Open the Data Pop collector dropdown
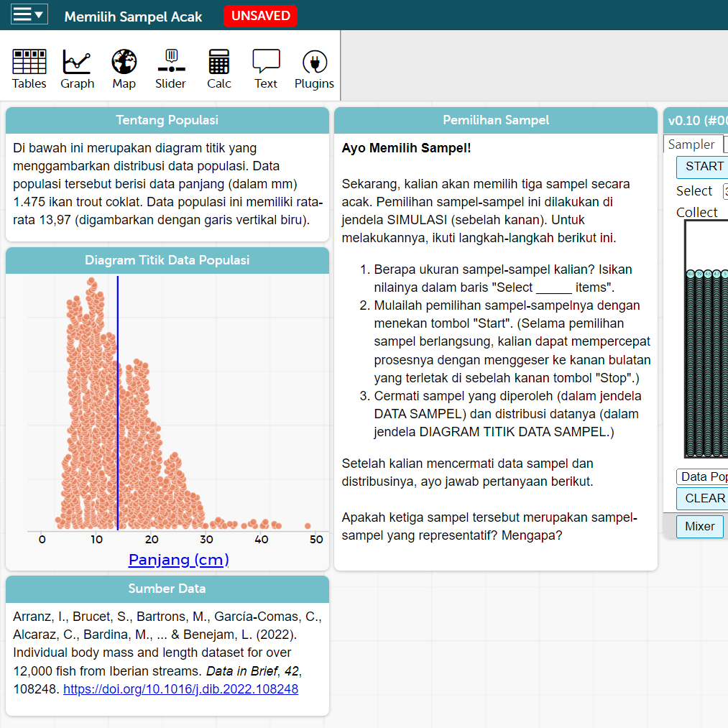The image size is (728, 728). (x=703, y=476)
